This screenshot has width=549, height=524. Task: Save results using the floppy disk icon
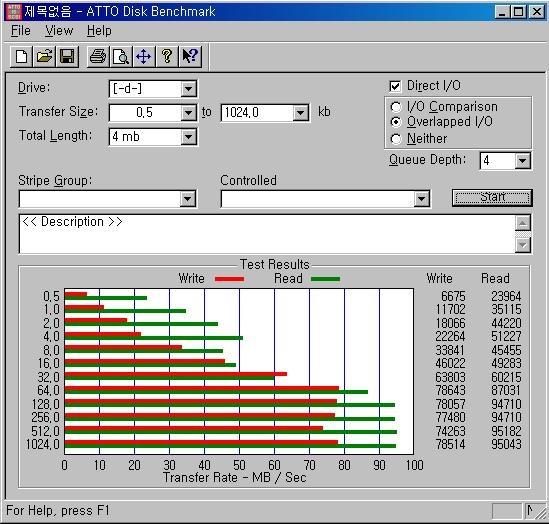[x=67, y=57]
